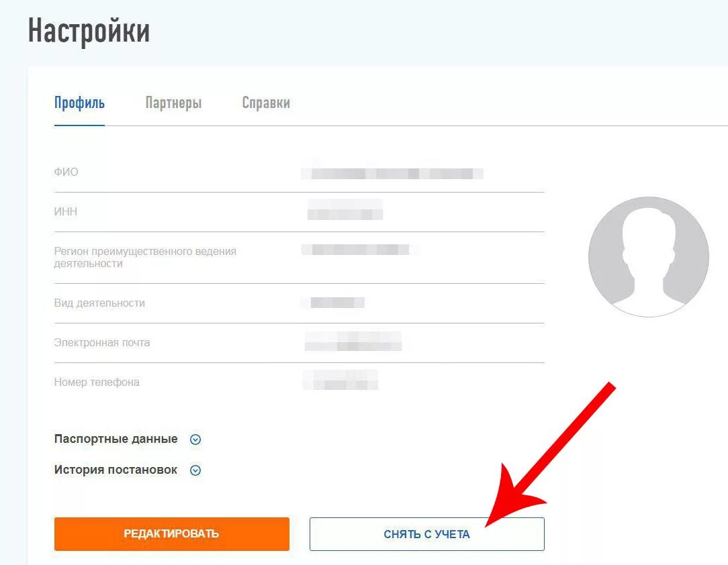This screenshot has width=728, height=565.
Task: Switch to the Справки tab
Action: coord(266,103)
